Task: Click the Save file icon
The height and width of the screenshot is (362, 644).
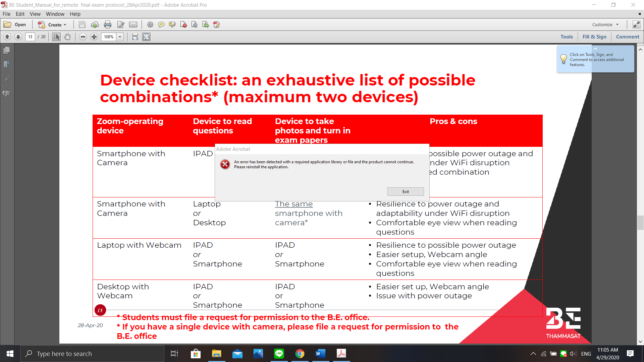Action: pos(82,24)
